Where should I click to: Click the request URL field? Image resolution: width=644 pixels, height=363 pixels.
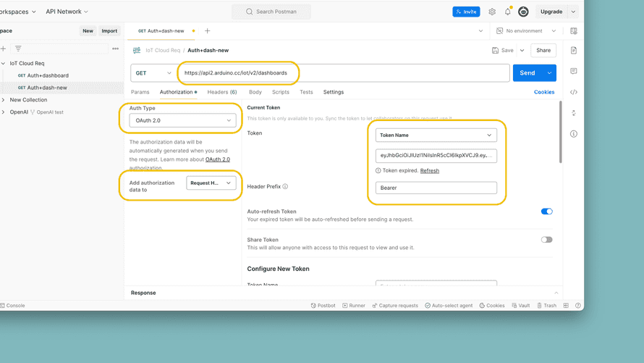click(x=344, y=73)
